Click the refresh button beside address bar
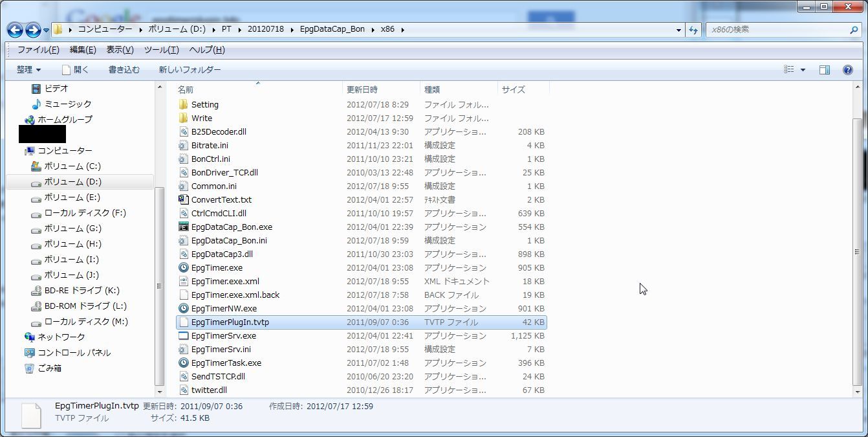This screenshot has height=437, width=868. pyautogui.click(x=693, y=30)
